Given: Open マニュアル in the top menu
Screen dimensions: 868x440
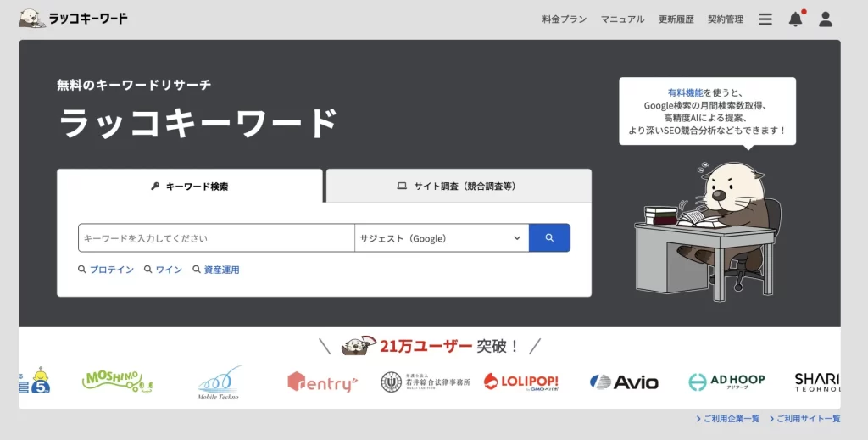Looking at the screenshot, I should tap(622, 19).
